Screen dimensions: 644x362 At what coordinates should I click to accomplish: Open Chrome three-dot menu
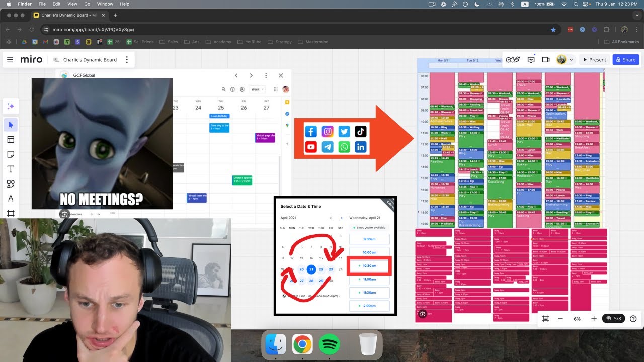click(636, 30)
